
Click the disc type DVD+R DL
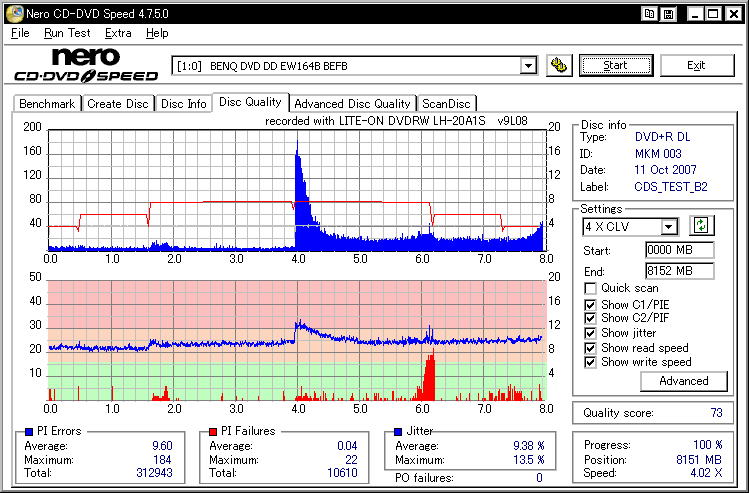tap(663, 137)
